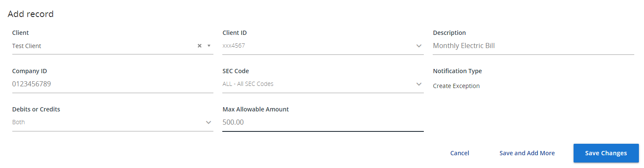Screen dimensions: 644x168
Task: Open the Client list using the small triangle arrow
Action: click(x=209, y=46)
